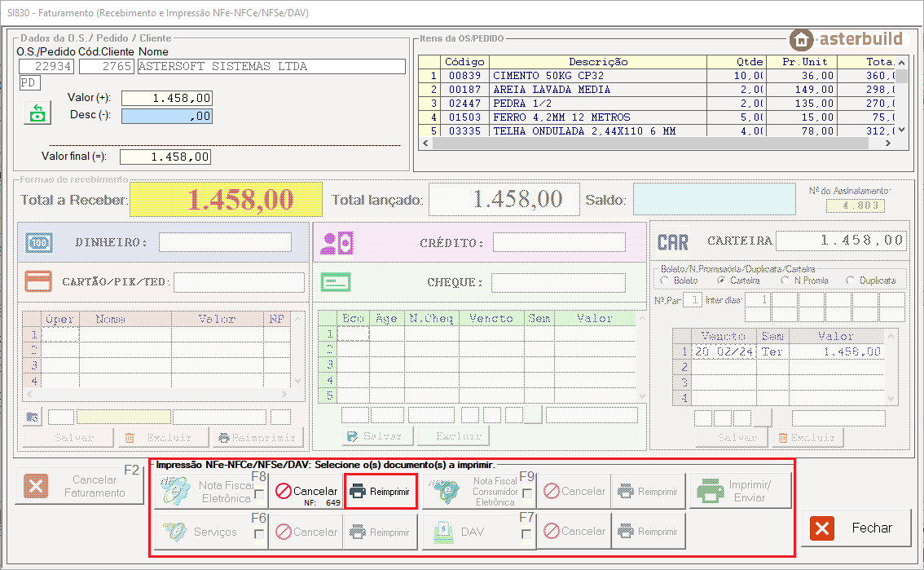Click the orange Cartão/PIX/TED card icon
This screenshot has height=570, width=924.
point(39,282)
